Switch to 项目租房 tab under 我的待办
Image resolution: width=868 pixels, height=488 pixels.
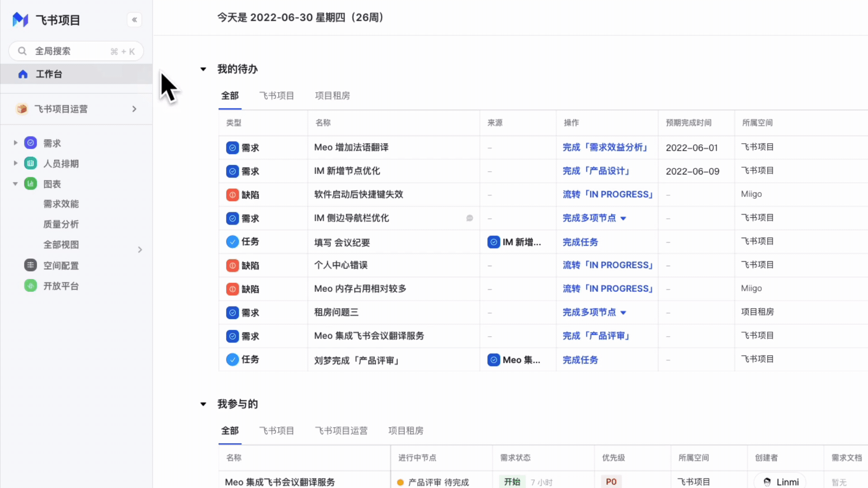[332, 96]
